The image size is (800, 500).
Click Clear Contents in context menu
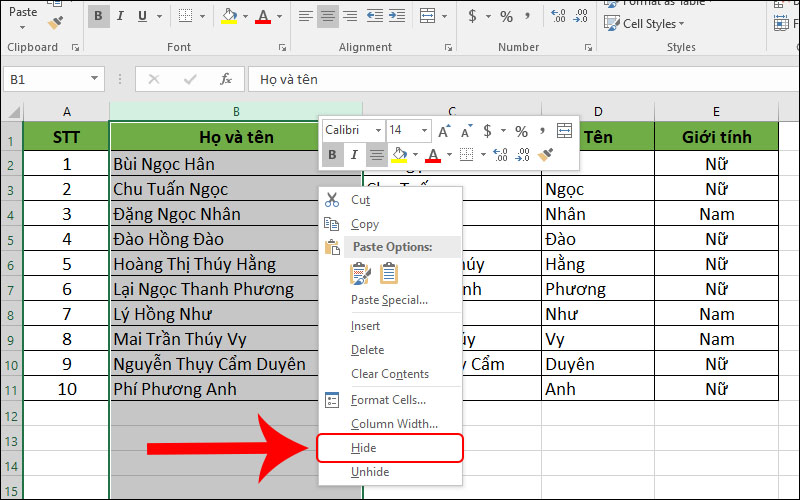390,373
